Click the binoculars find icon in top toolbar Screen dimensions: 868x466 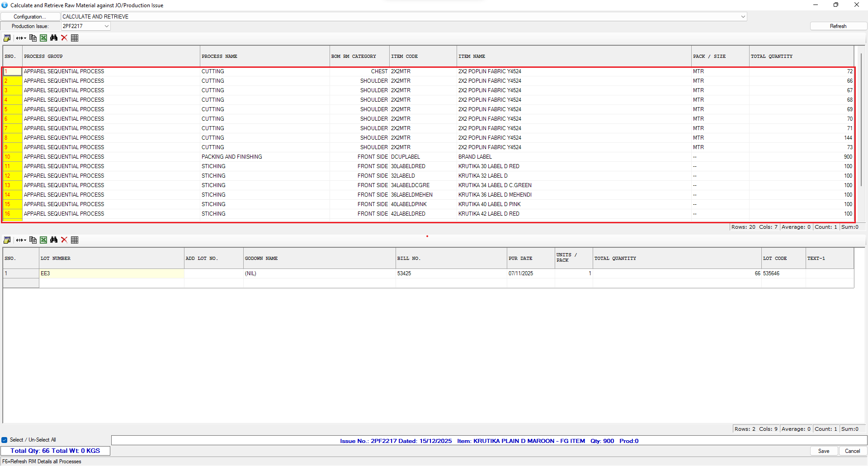coord(54,38)
